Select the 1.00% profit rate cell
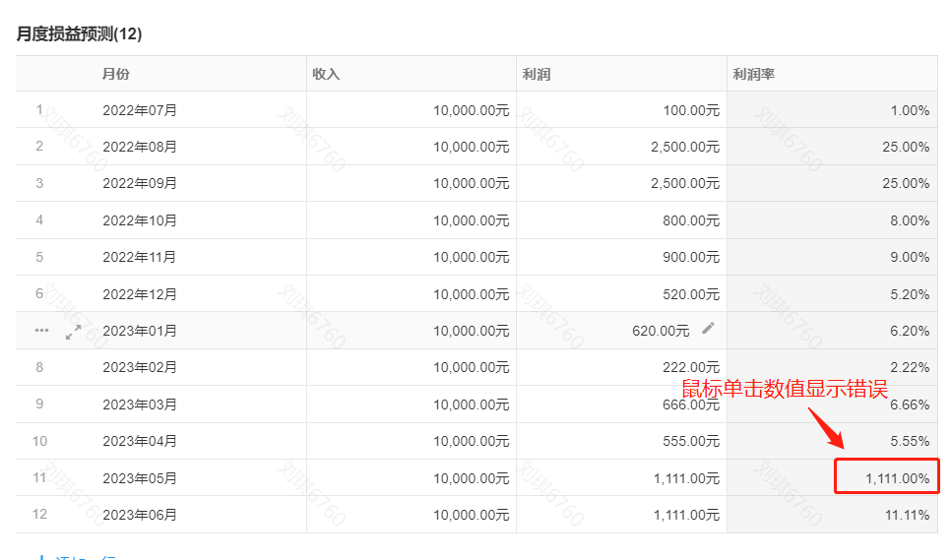The width and height of the screenshot is (952, 560). [x=910, y=110]
